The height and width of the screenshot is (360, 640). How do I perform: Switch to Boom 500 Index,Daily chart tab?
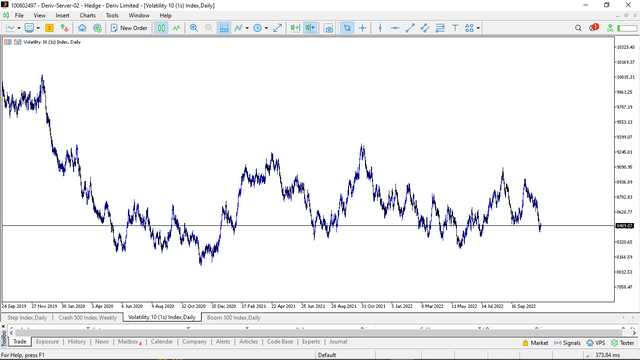pyautogui.click(x=233, y=318)
